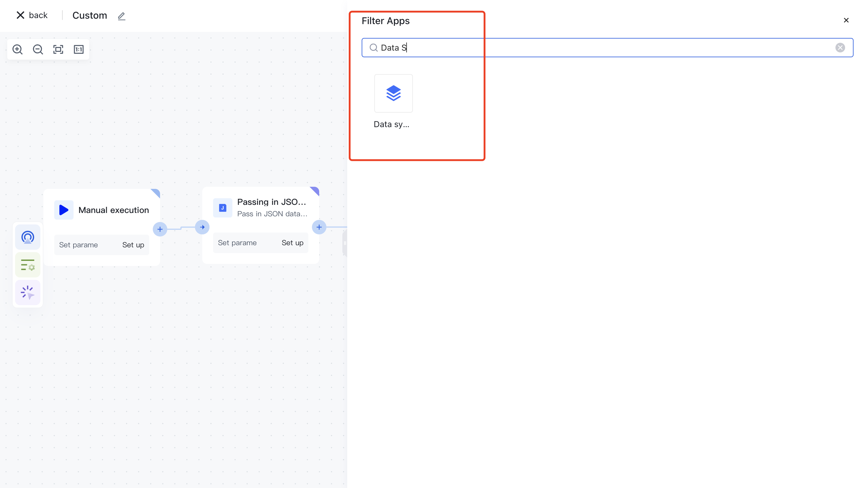Click Set up on Manual execution node
Screen dimensions: 868x488
pos(133,245)
